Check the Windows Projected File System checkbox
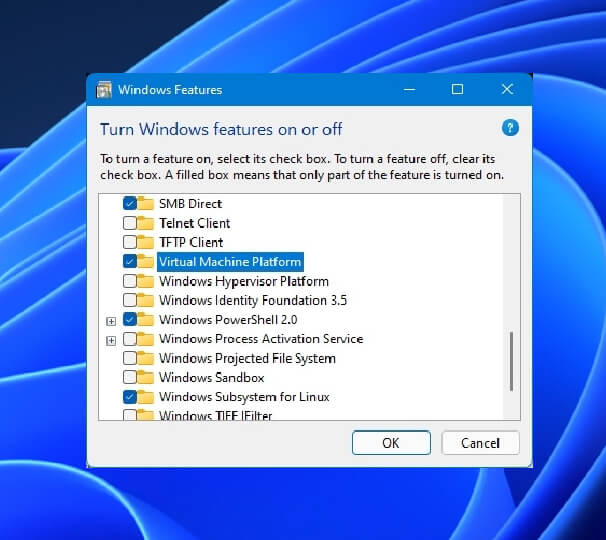Viewport: 606px width, 540px height. click(x=130, y=358)
